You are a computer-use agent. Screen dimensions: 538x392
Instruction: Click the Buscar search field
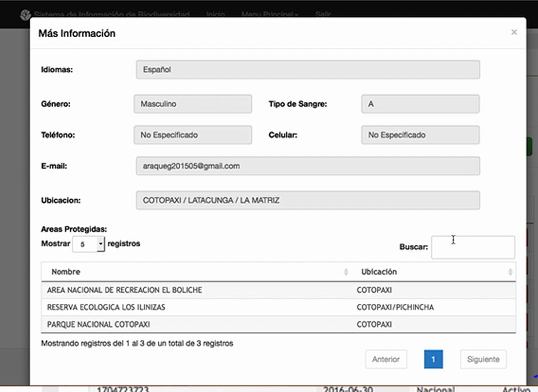(472, 247)
